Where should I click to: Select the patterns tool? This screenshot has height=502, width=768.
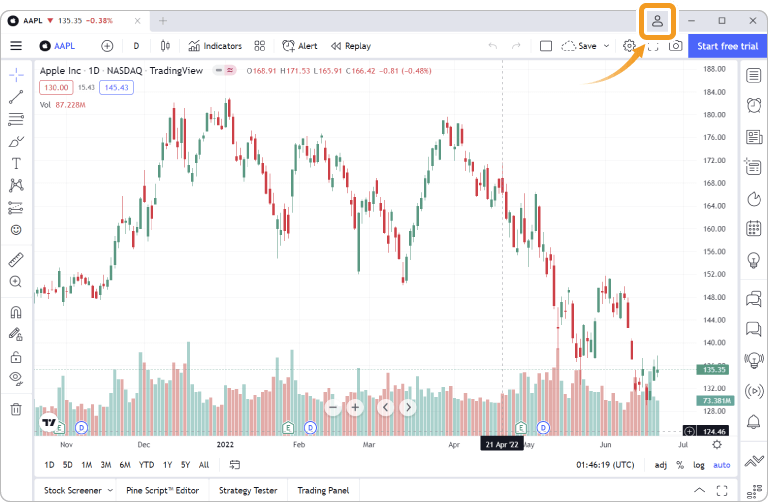(16, 185)
